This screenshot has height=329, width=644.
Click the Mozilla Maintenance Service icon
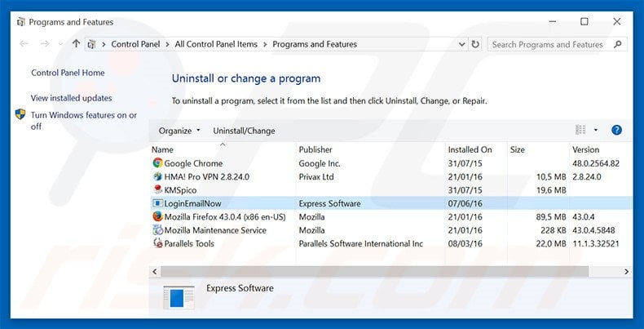coord(157,230)
